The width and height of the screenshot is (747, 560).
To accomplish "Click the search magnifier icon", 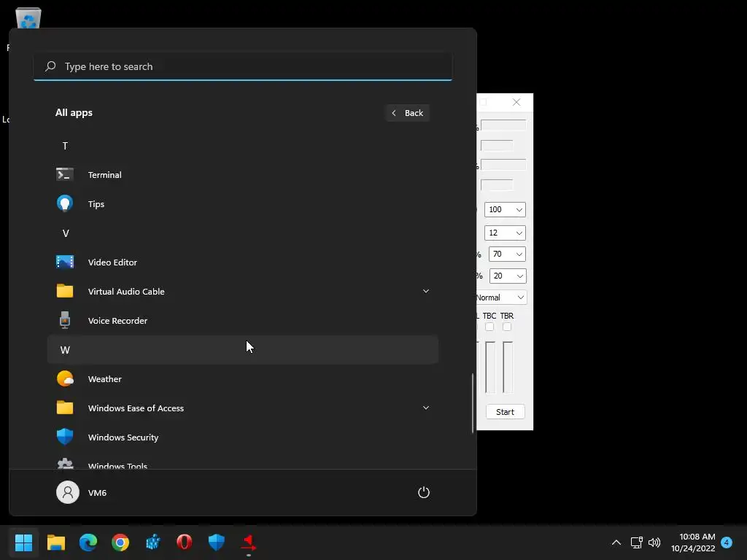I will tap(50, 66).
